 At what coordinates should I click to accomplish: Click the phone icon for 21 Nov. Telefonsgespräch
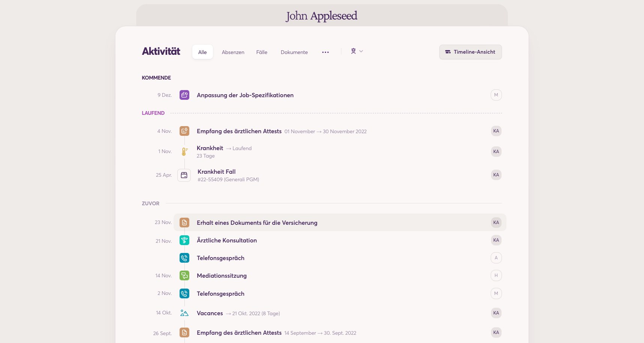184,258
